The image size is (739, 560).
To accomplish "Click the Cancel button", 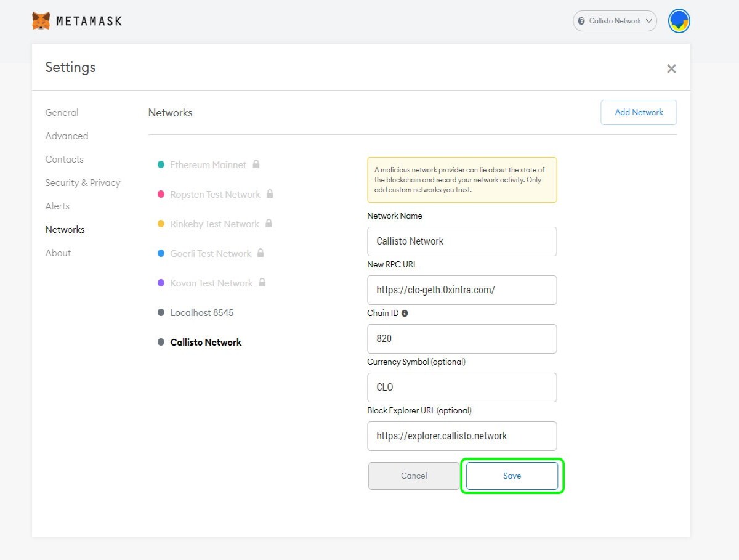I will click(x=414, y=476).
